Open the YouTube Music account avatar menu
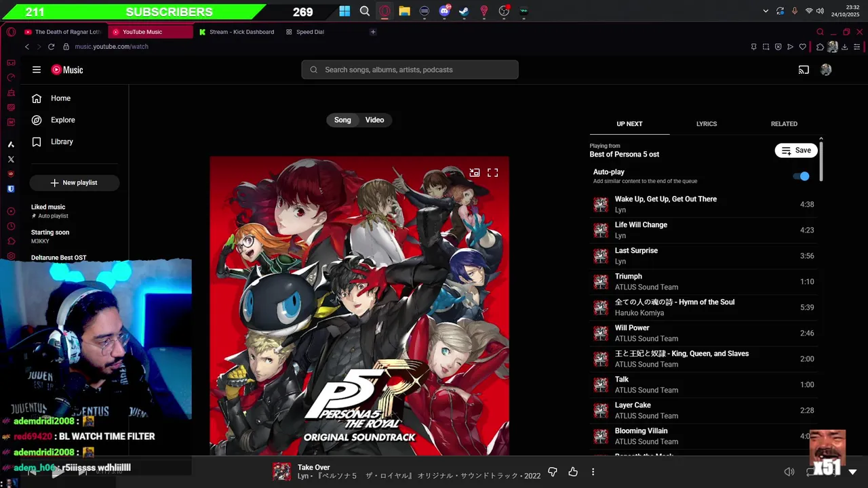This screenshot has width=868, height=488. click(x=826, y=70)
